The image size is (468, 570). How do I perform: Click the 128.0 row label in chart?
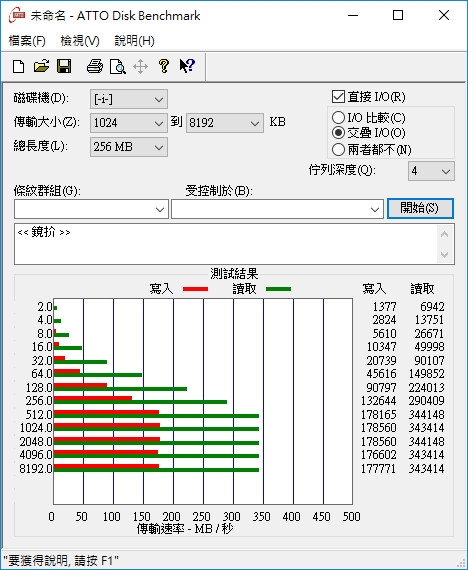39,388
